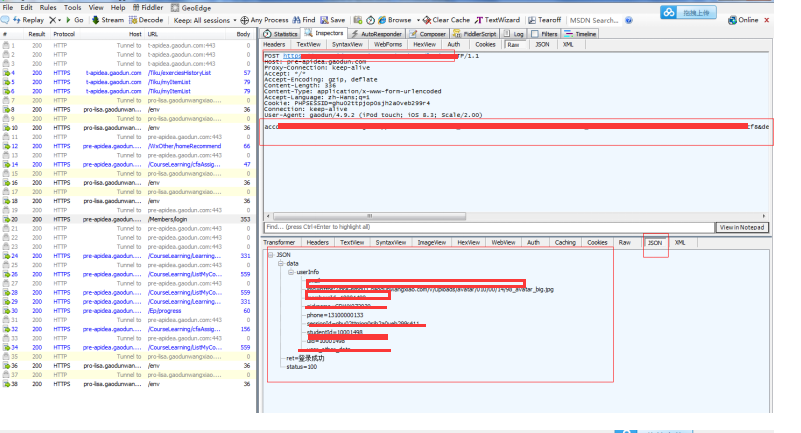
Task: Save sessions with the Save icon
Action: click(x=333, y=20)
